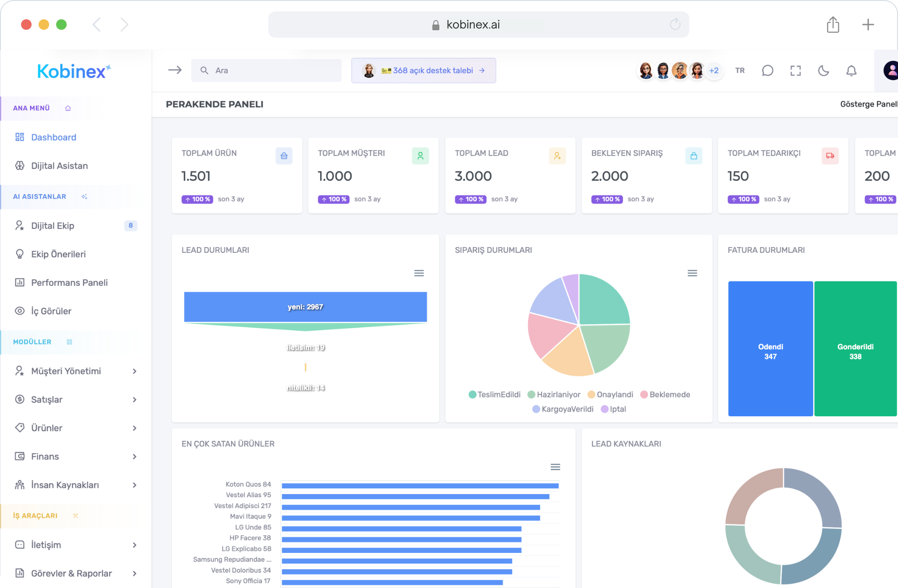
Task: Click the TR language selector
Action: click(740, 71)
